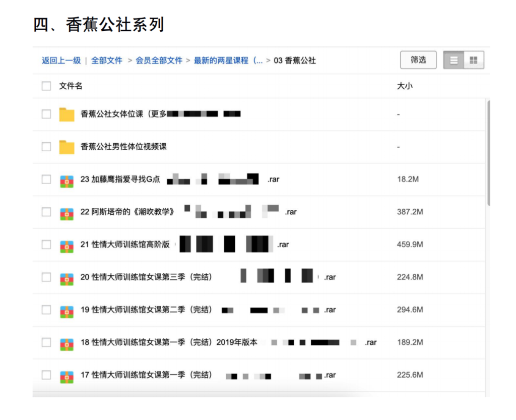The width and height of the screenshot is (516, 420).
Task: Check the box for 香蕉公社女体位课 folder
Action: coord(46,114)
